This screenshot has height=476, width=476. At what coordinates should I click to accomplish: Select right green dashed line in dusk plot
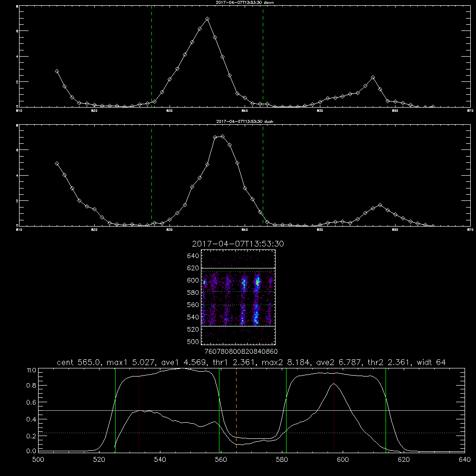[x=263, y=175]
